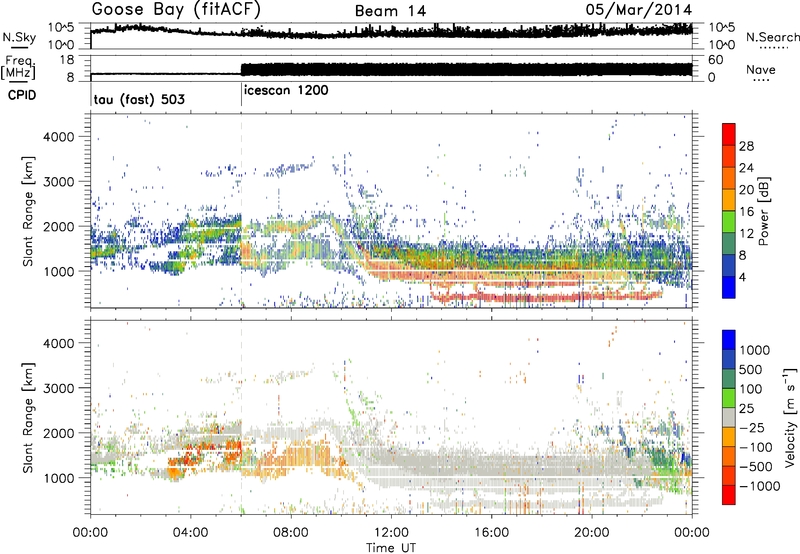Click the 'Velocity [m s-1]' colorbar title

(790, 417)
